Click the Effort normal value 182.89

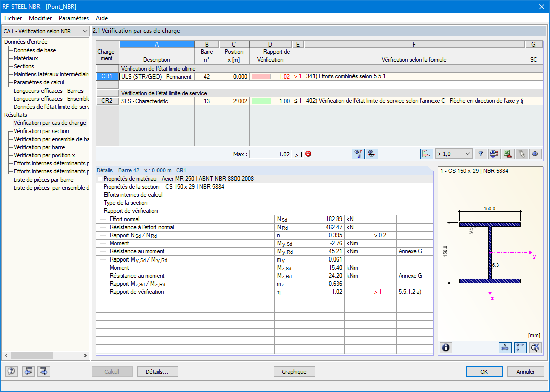click(328, 219)
